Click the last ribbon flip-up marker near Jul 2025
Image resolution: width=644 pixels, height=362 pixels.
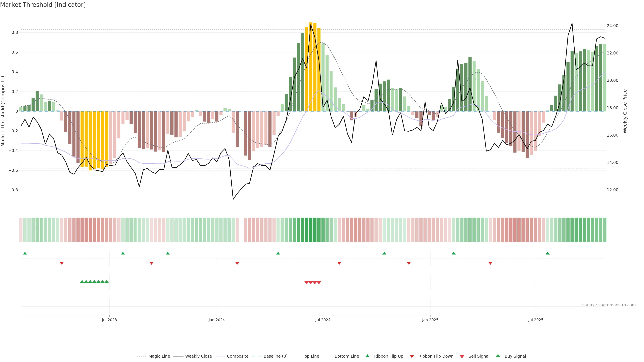click(548, 253)
